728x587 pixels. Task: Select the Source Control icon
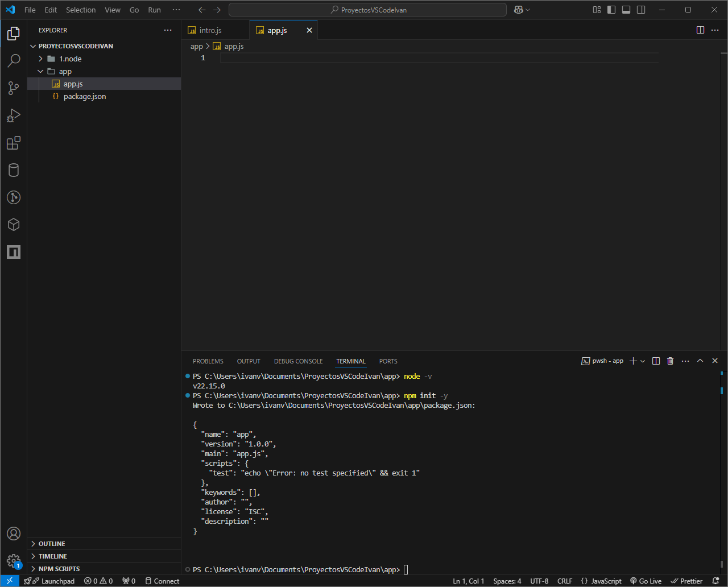click(14, 88)
